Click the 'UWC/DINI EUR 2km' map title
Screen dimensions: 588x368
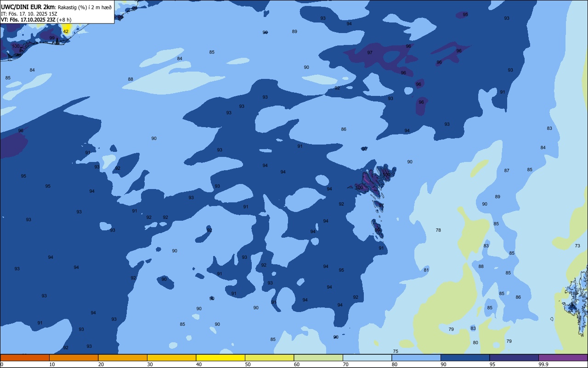click(x=28, y=7)
